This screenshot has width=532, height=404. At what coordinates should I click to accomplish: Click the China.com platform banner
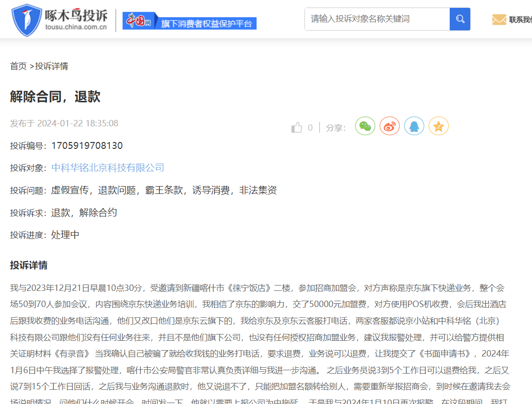189,21
